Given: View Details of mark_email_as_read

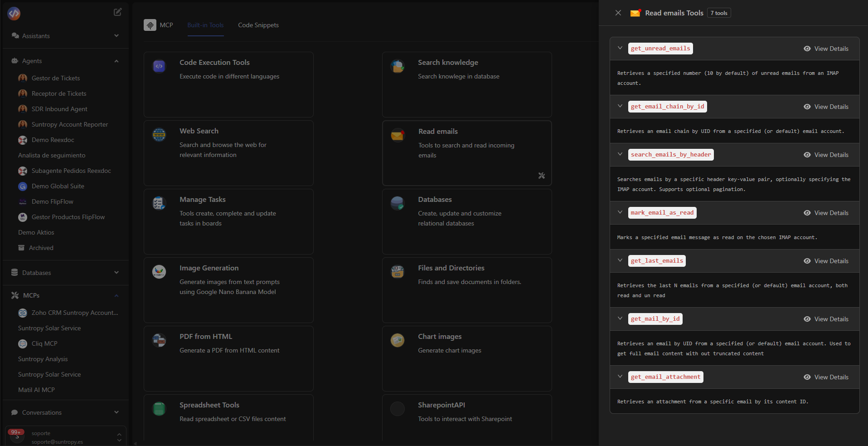Looking at the screenshot, I should (826, 213).
